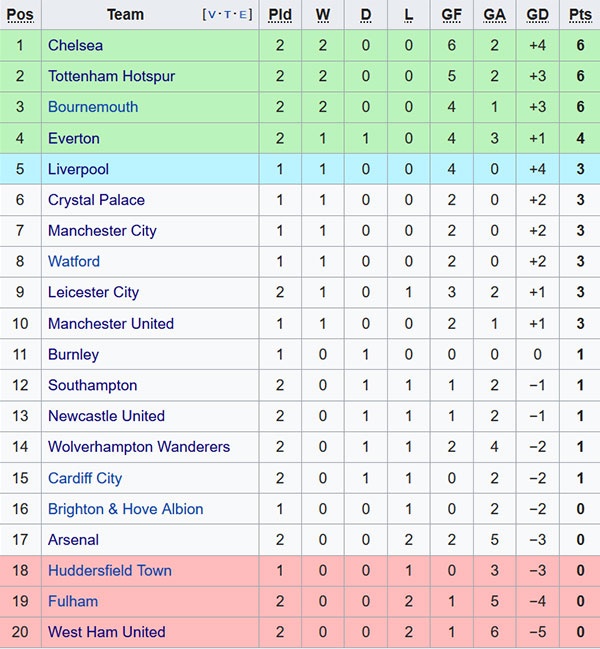Go to the Liverpool team page

click(x=78, y=169)
